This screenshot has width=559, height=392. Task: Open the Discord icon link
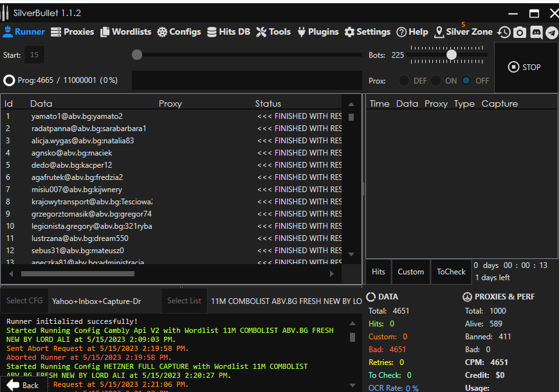tap(536, 32)
